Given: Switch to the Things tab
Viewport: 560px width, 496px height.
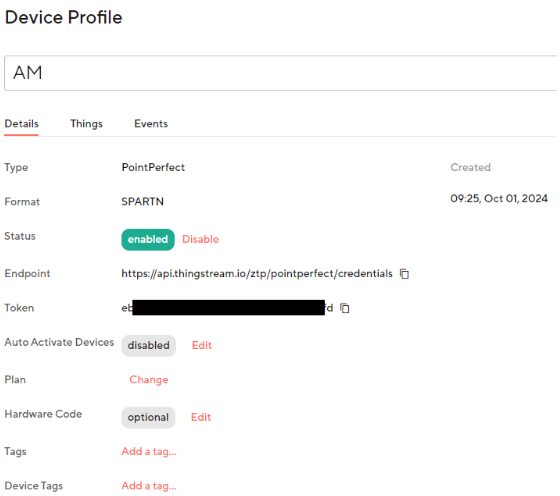Looking at the screenshot, I should (86, 124).
